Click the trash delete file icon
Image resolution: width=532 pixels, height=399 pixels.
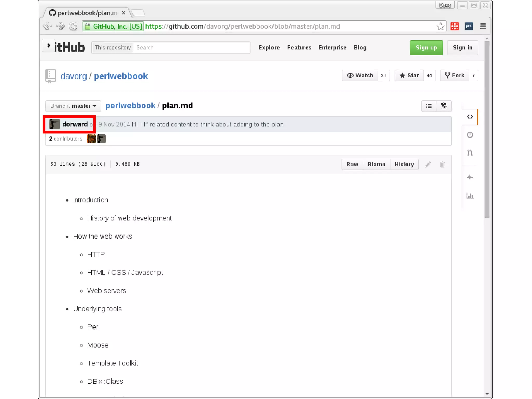click(x=442, y=164)
